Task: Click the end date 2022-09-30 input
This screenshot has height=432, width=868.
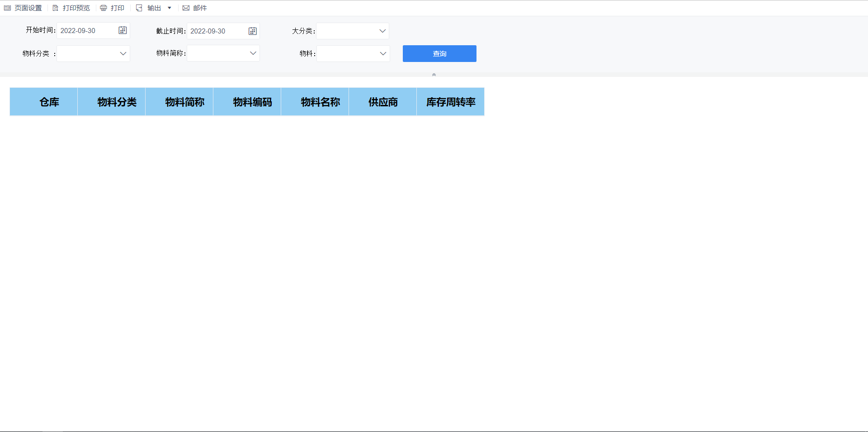Action: pyautogui.click(x=217, y=31)
